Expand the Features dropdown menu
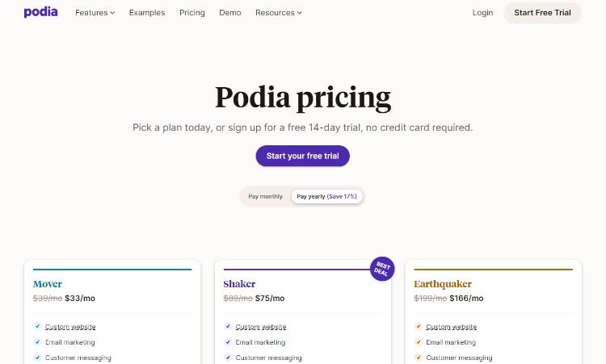Viewport: 606px width, 364px height. click(x=95, y=13)
